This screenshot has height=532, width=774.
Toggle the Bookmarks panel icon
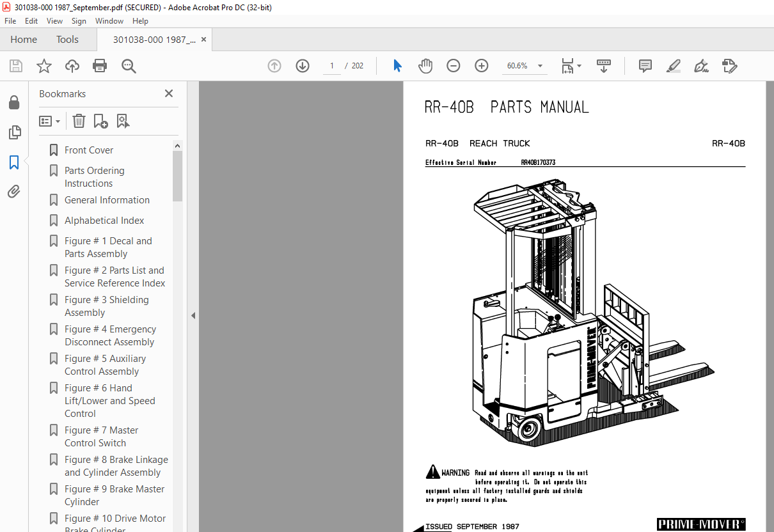14,162
